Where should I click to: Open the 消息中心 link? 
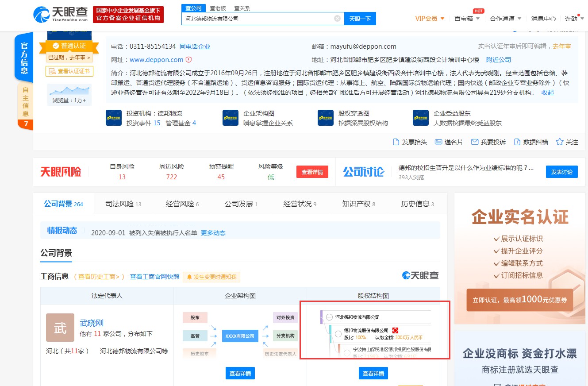click(544, 19)
